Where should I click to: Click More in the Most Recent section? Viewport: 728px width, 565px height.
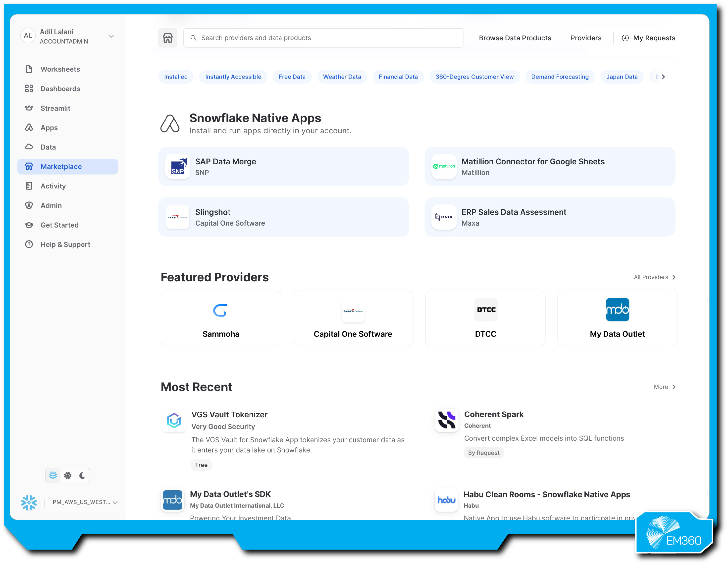pos(664,387)
